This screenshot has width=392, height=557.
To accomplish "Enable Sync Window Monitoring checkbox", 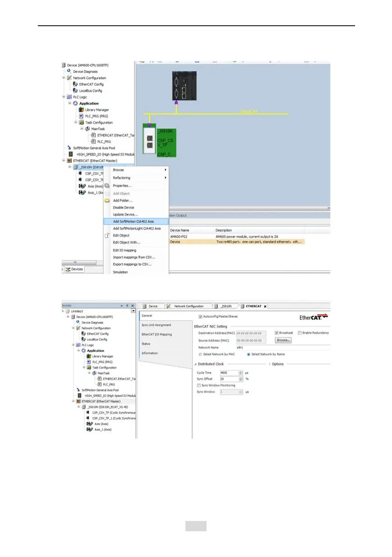I will pos(199,385).
